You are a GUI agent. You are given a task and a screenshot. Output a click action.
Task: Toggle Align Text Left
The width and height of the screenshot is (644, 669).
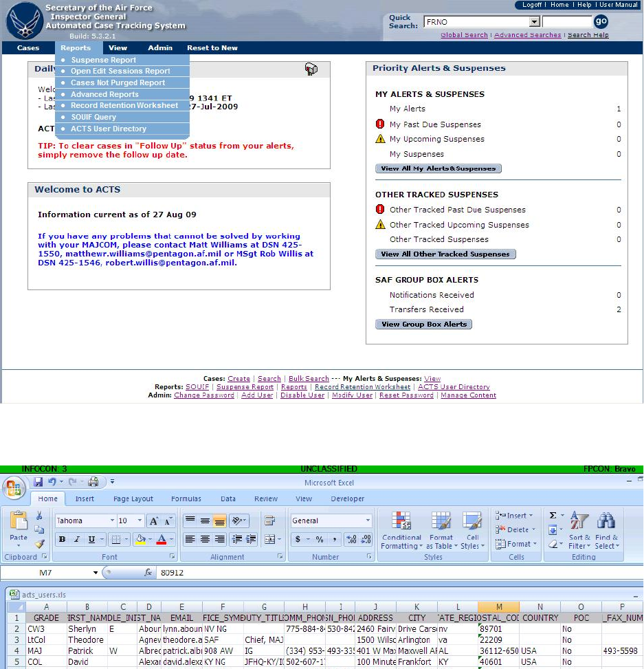click(x=190, y=539)
